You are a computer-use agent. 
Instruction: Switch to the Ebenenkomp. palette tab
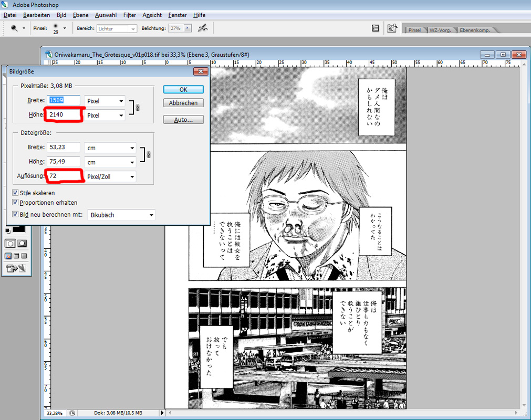[x=475, y=30]
